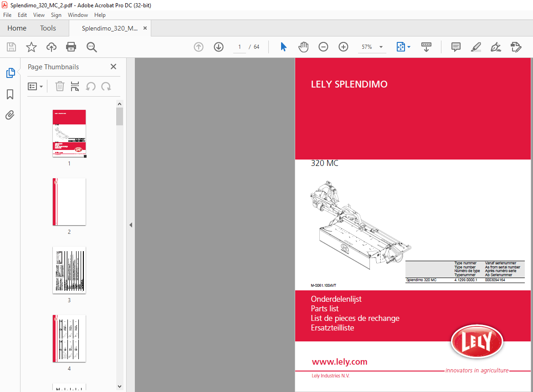Click the '320 MC' model text

[x=325, y=163]
